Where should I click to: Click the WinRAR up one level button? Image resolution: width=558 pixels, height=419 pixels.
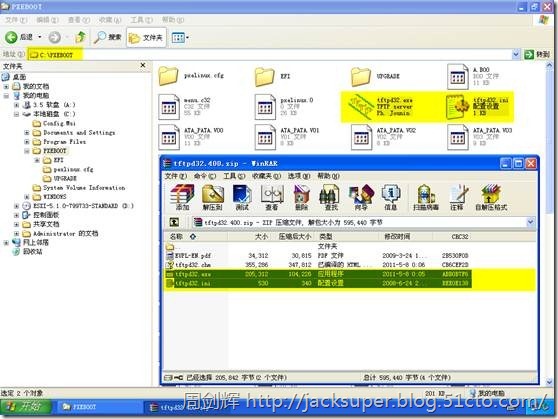pos(174,222)
